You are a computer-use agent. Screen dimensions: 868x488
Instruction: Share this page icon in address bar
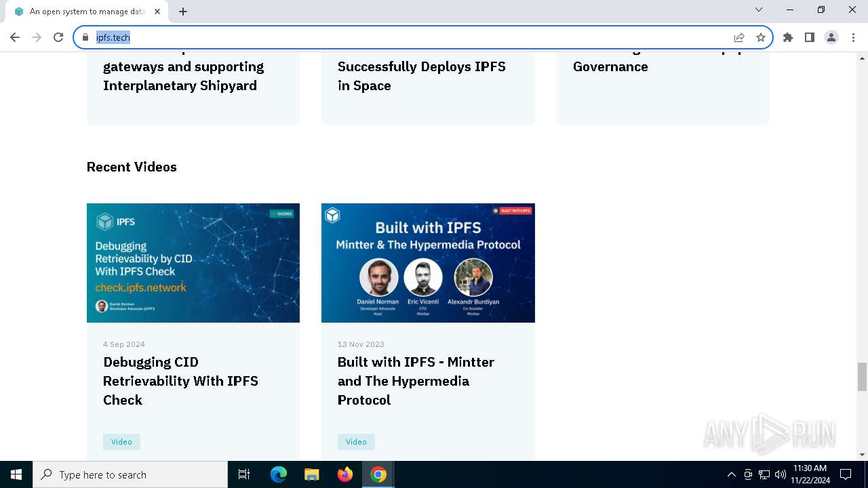(x=739, y=37)
